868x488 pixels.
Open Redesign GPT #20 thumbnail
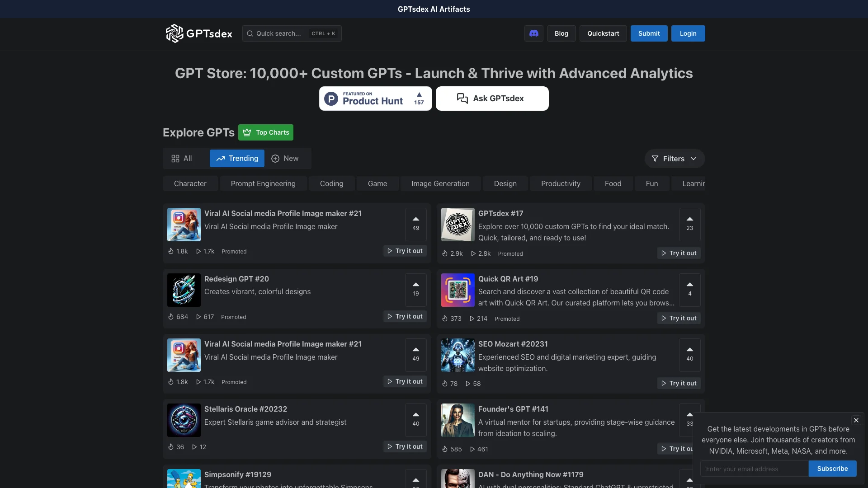point(184,290)
